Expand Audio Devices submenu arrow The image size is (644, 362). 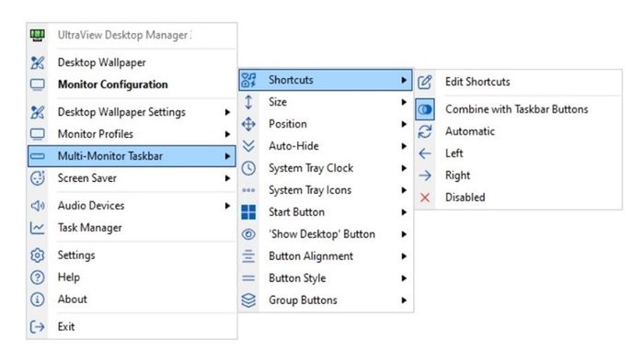(x=227, y=206)
